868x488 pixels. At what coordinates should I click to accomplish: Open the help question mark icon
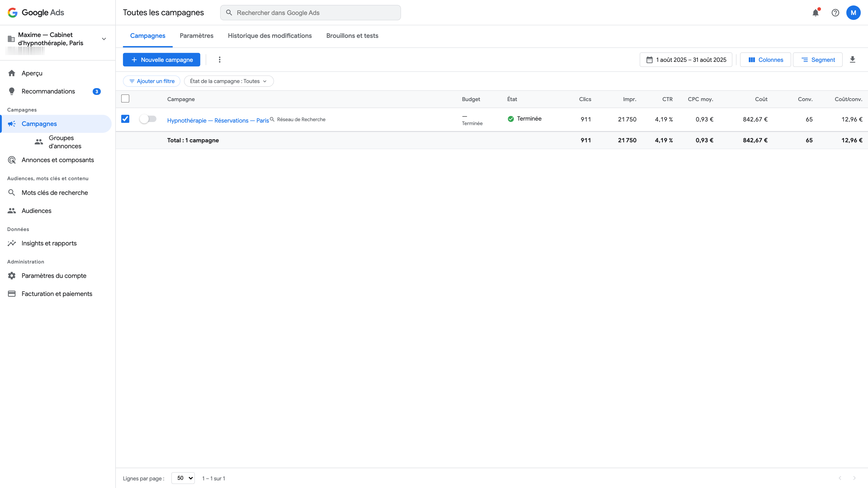835,13
